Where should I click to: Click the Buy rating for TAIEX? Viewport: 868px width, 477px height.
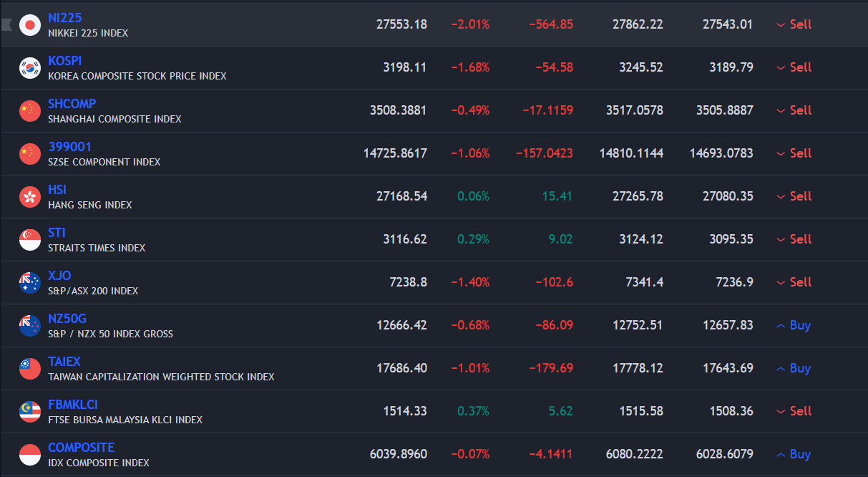click(x=794, y=368)
